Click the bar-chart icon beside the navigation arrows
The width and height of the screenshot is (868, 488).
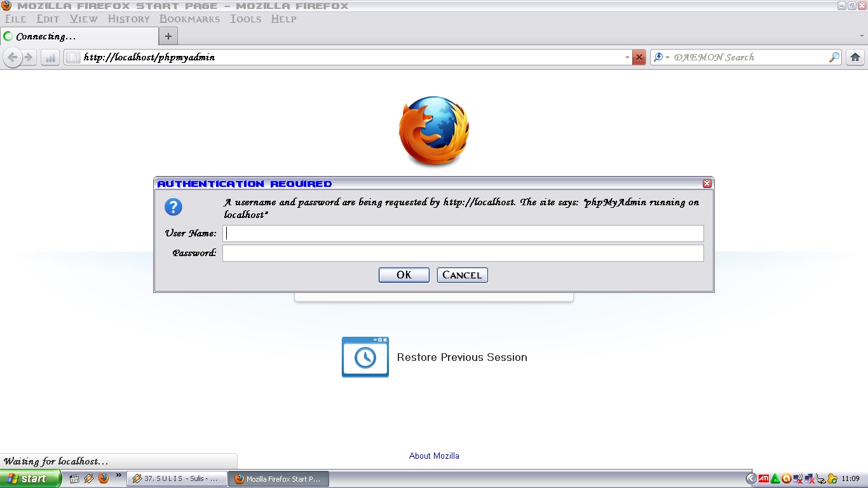(x=50, y=57)
